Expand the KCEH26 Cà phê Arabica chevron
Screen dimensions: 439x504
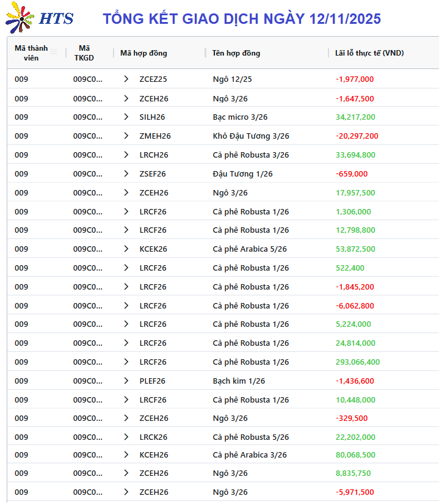click(x=126, y=455)
